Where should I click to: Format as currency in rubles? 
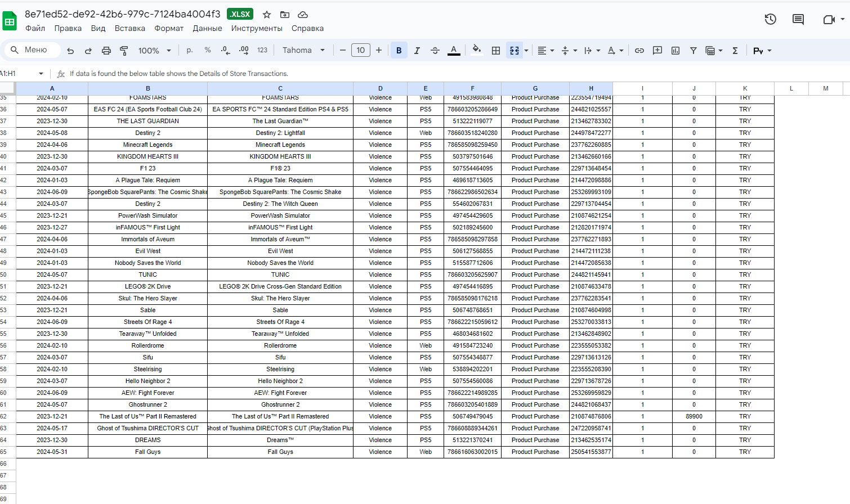[x=190, y=50]
